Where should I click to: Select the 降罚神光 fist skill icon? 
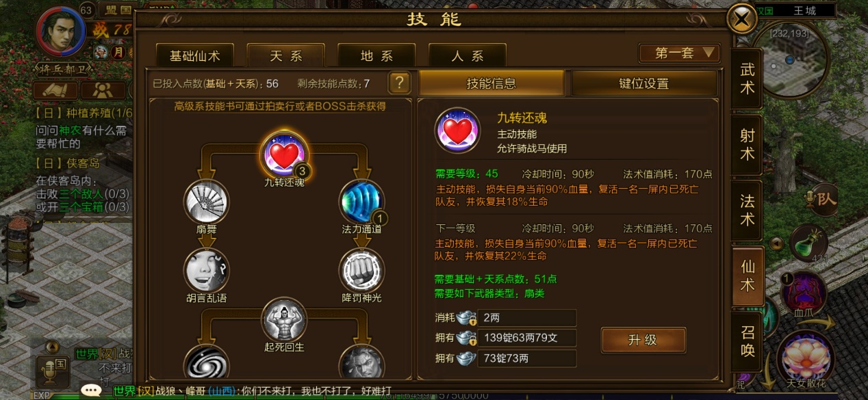pos(361,270)
